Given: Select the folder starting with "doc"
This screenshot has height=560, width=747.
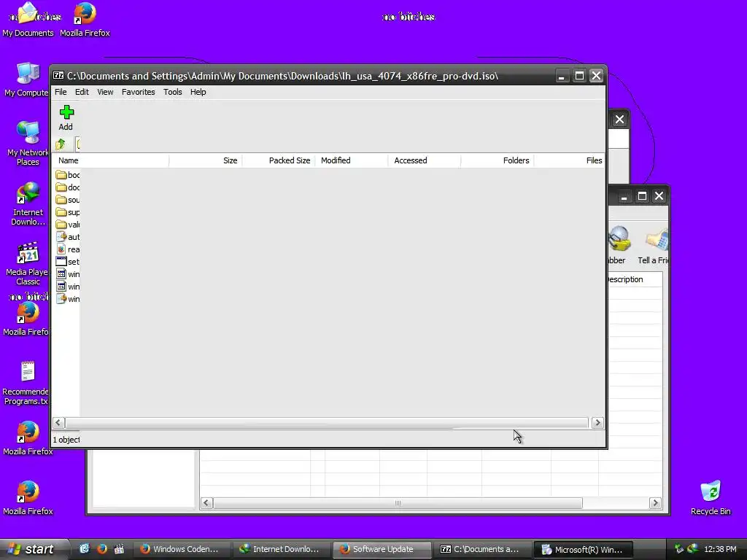Looking at the screenshot, I should pos(68,187).
